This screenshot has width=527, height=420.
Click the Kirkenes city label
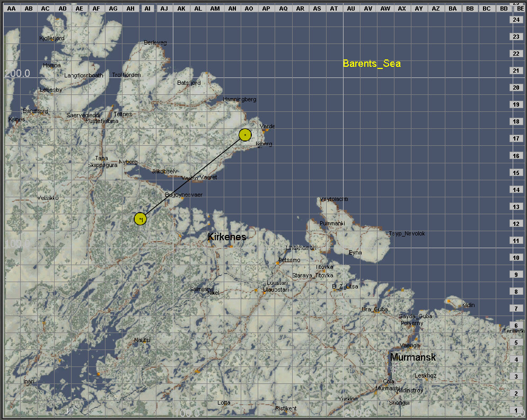click(x=227, y=237)
